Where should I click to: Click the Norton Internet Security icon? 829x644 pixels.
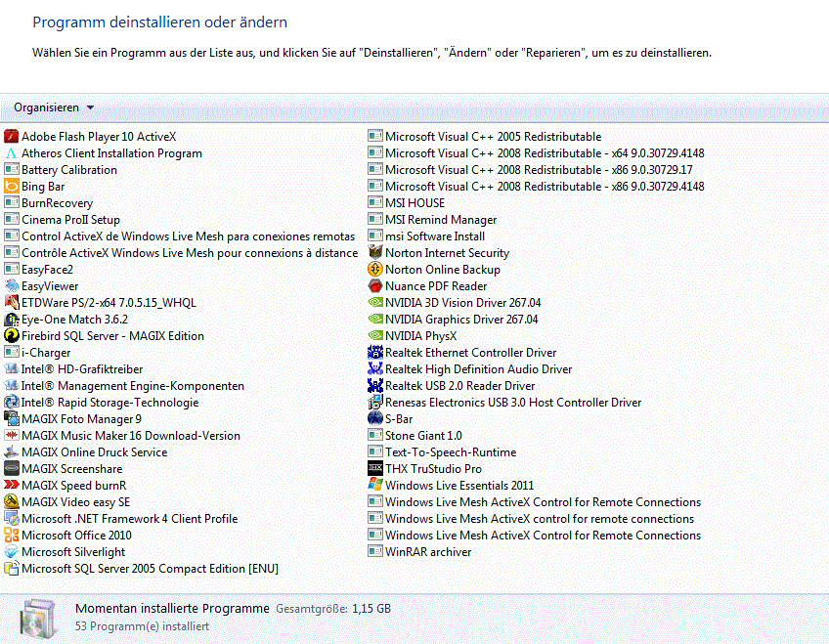(374, 253)
